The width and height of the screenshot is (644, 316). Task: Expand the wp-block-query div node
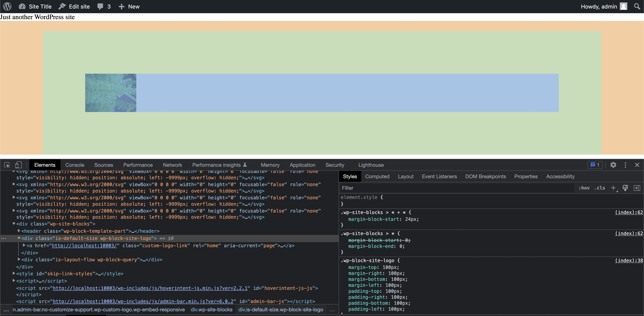click(x=19, y=259)
